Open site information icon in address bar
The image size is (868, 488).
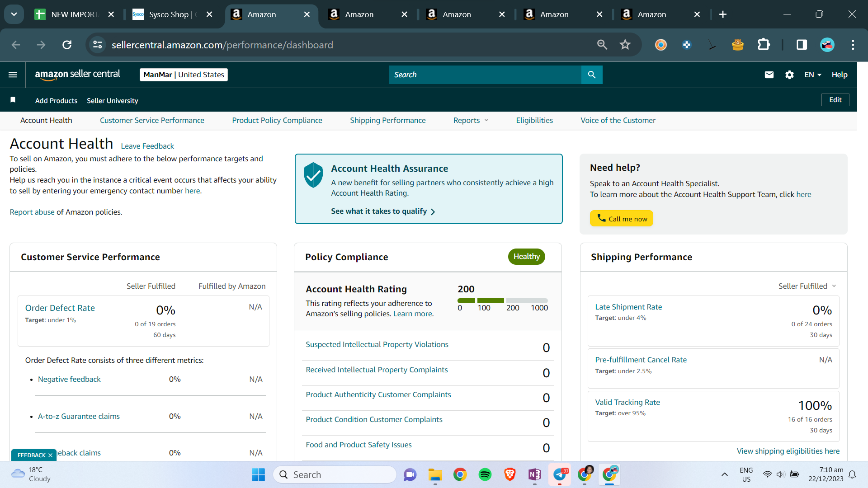98,45
